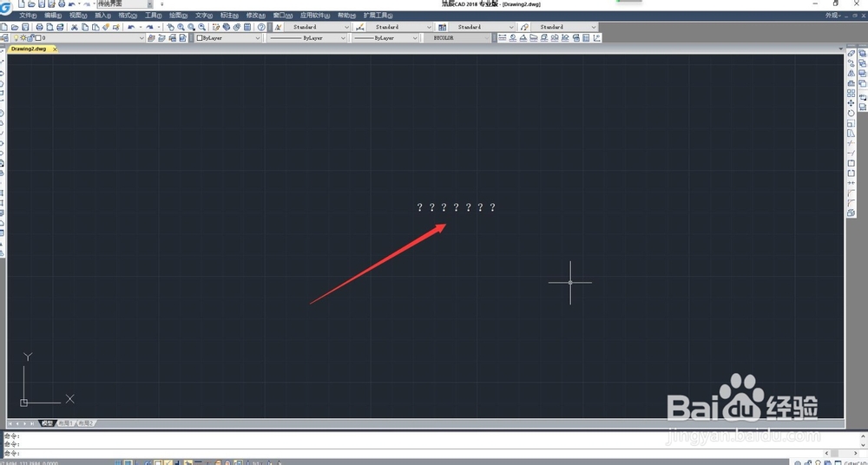Viewport: 868px width, 465px height.
Task: Toggle the layer on/off lightbulb icon
Action: 16,37
